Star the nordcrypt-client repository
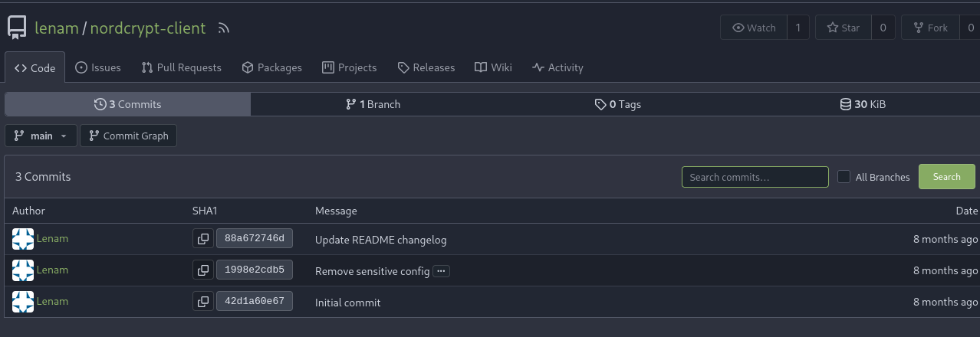 (843, 28)
